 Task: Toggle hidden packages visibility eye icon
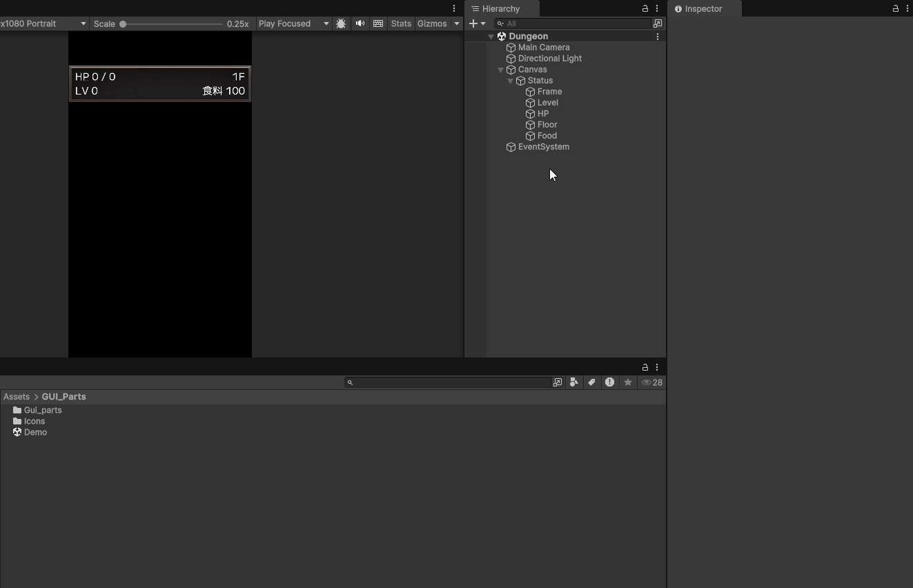tap(651, 382)
